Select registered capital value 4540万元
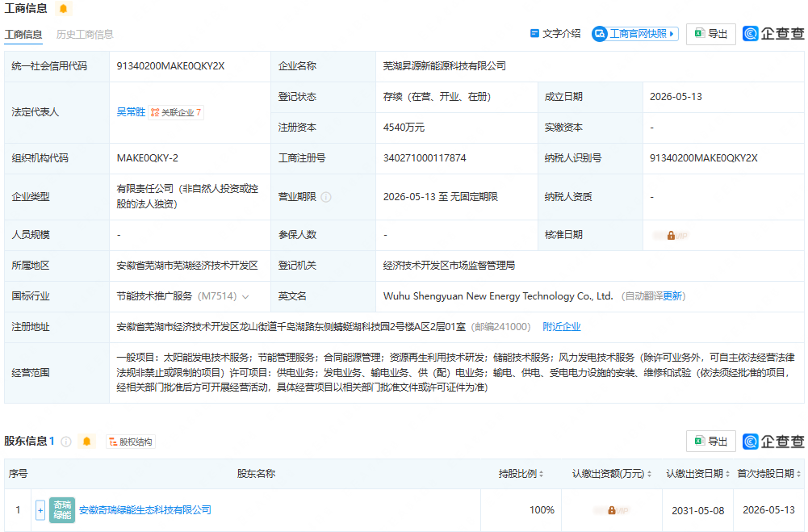Screen dimensions: 808x532 [x=404, y=128]
